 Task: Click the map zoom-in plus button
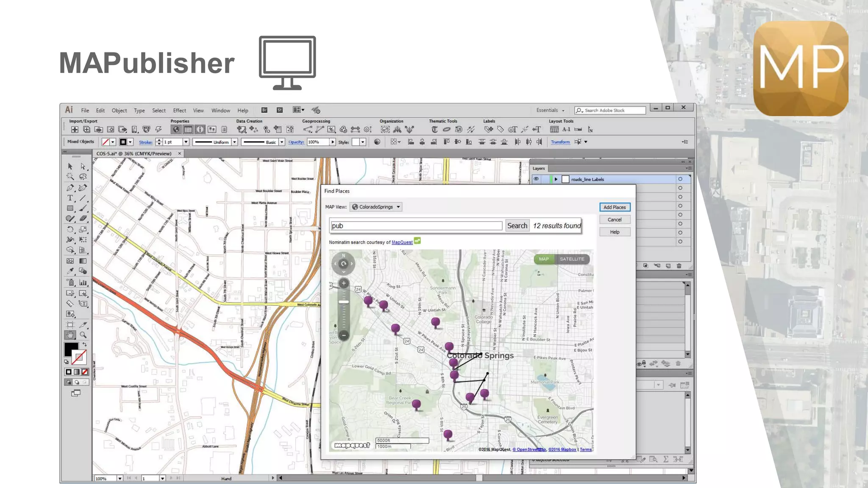tap(344, 283)
